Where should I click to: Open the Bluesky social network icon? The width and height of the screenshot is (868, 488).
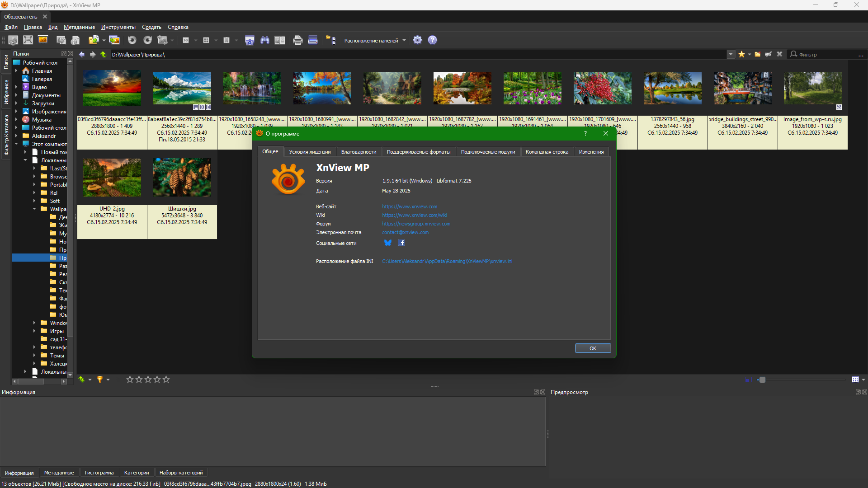(x=388, y=243)
